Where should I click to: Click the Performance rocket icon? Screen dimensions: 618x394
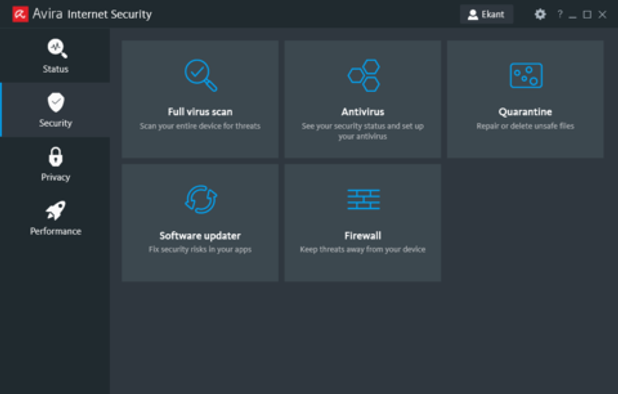click(56, 210)
